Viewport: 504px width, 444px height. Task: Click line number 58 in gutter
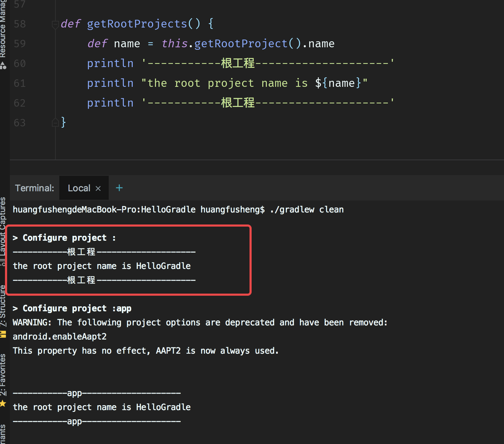pos(20,24)
